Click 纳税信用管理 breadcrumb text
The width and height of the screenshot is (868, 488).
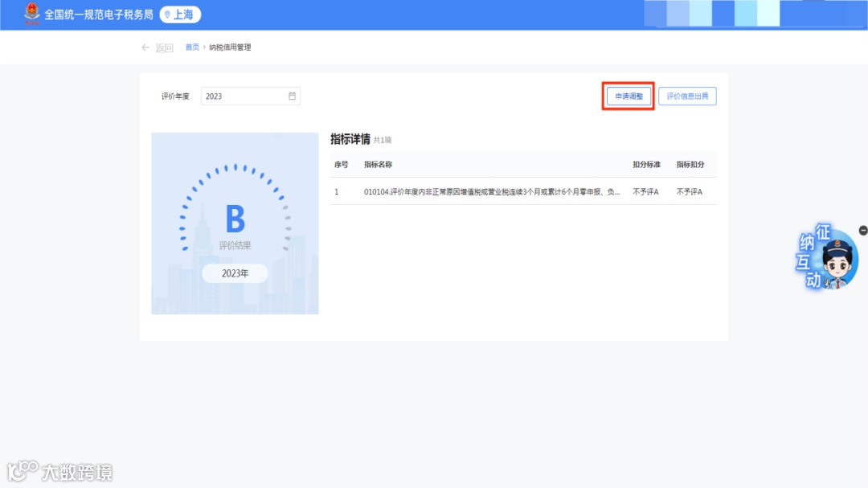(x=230, y=47)
